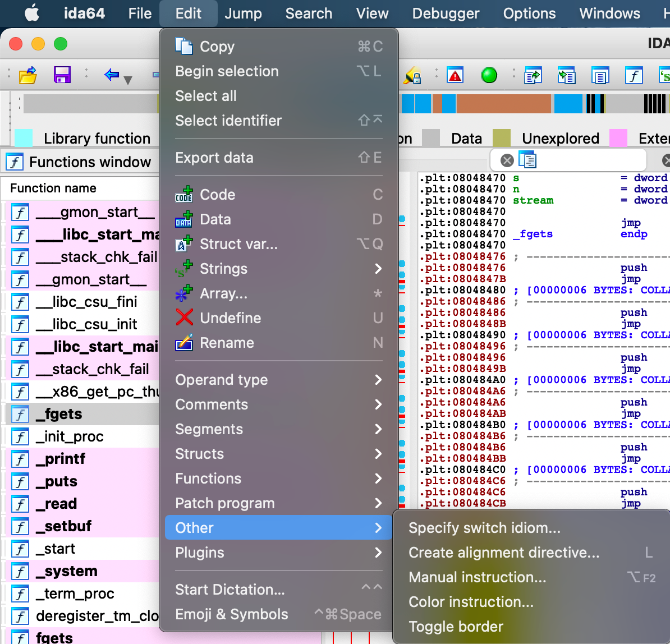The width and height of the screenshot is (670, 644).
Task: Select _system function row
Action: 82,571
